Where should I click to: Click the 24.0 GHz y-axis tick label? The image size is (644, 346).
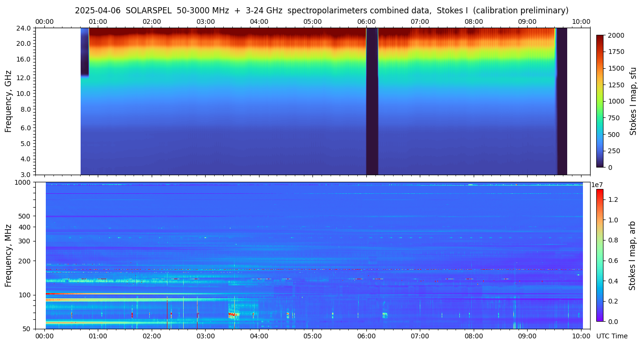(24, 28)
